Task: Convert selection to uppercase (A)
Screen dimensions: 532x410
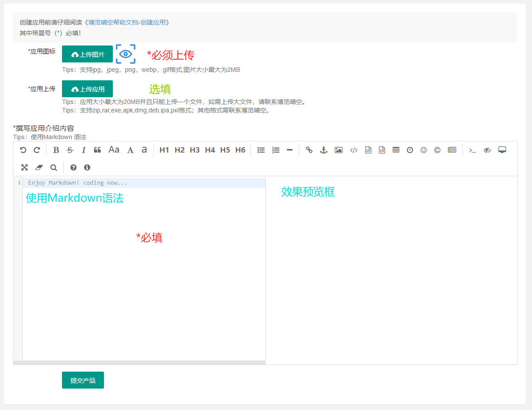Action: (130, 150)
